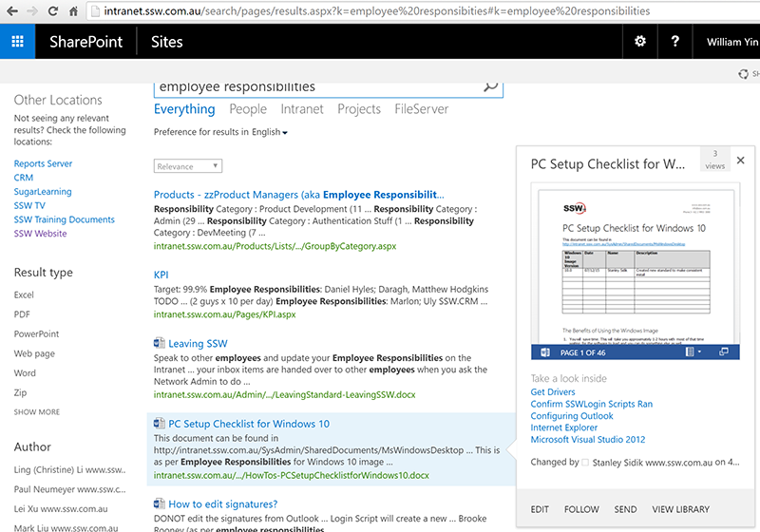This screenshot has width=760, height=532.
Task: Switch to the FileServer search tab
Action: (x=421, y=109)
